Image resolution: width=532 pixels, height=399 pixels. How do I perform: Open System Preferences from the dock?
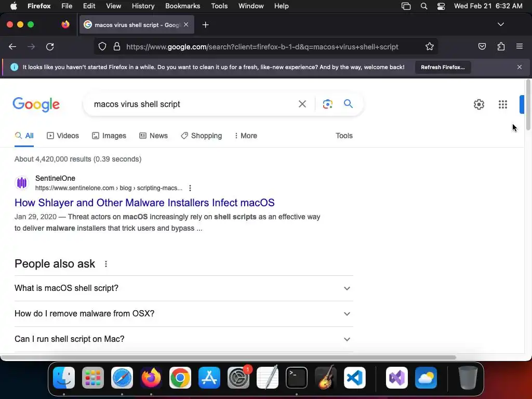(238, 378)
